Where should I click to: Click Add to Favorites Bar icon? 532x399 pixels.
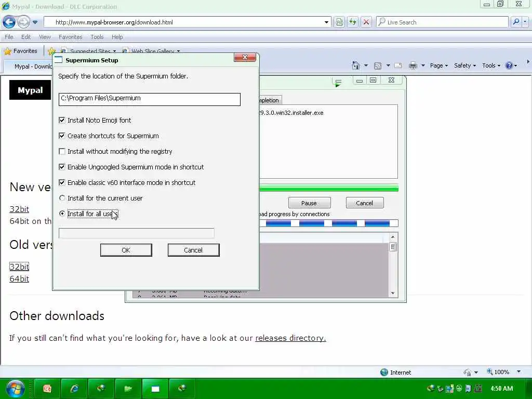click(x=51, y=51)
